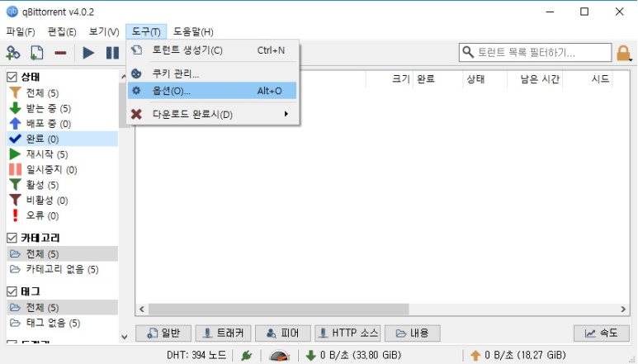Click the pause toolbar icon
The image size is (638, 364).
pos(112,53)
